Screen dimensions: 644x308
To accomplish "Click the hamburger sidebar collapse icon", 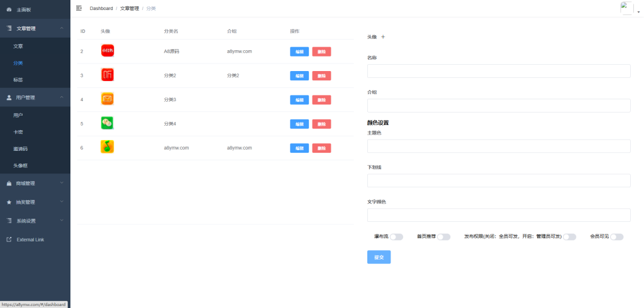I will click(79, 8).
